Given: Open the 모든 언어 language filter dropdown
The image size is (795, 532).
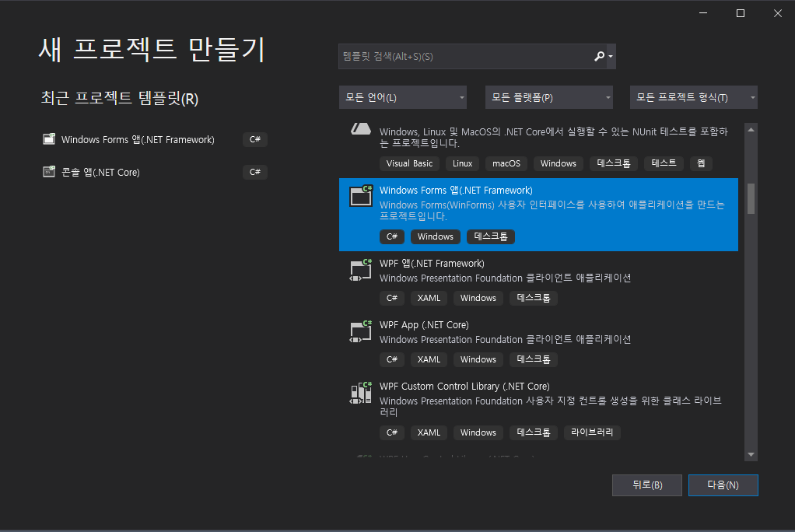Looking at the screenshot, I should [403, 97].
